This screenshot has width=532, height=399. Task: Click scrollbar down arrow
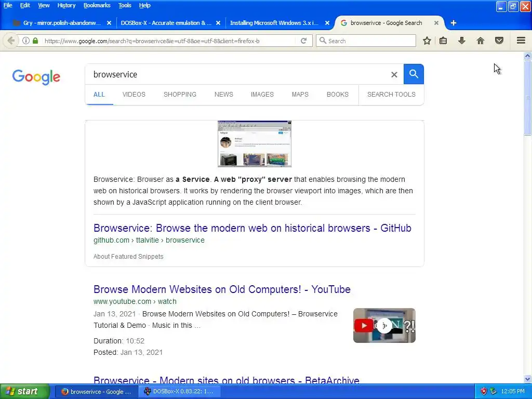pyautogui.click(x=527, y=379)
